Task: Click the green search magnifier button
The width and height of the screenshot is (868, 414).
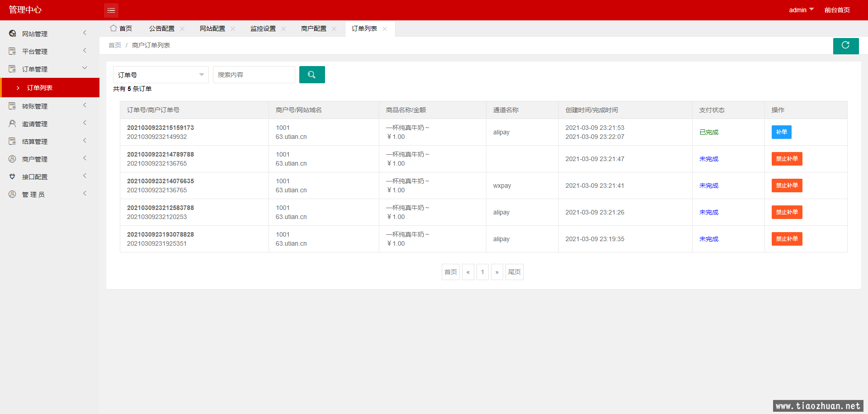Action: (x=312, y=75)
